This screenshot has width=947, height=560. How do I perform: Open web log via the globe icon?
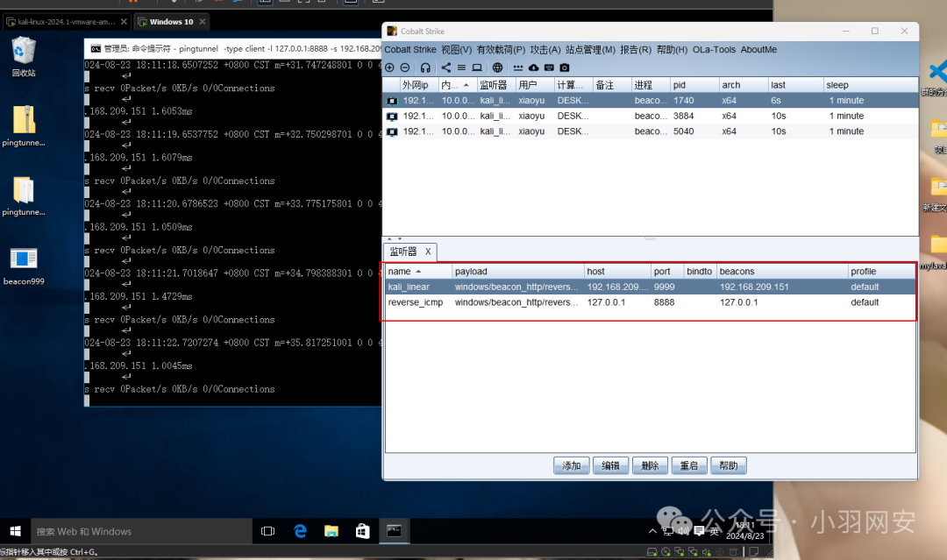point(498,67)
